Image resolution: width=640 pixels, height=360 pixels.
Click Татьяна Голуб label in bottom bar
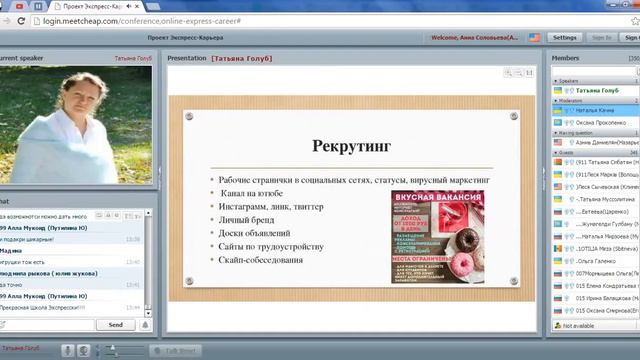click(20, 348)
